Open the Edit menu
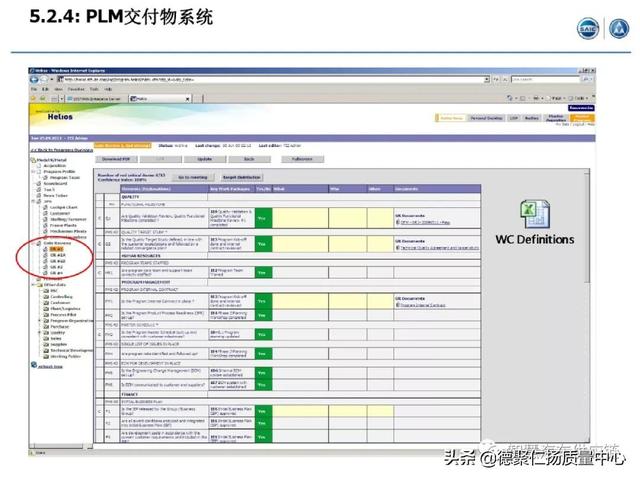The width and height of the screenshot is (640, 480). click(45, 89)
